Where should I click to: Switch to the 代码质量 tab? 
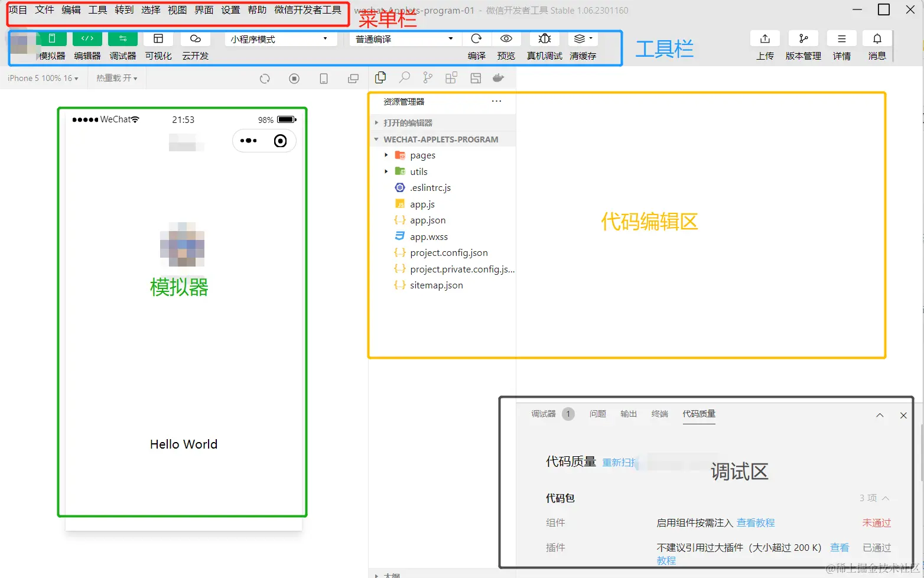pyautogui.click(x=699, y=414)
